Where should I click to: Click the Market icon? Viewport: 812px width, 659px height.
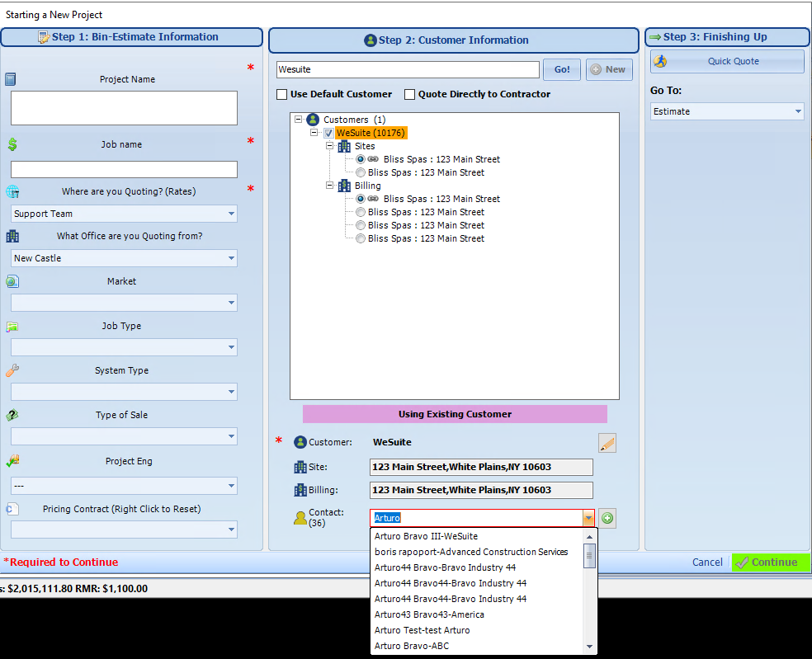[12, 281]
